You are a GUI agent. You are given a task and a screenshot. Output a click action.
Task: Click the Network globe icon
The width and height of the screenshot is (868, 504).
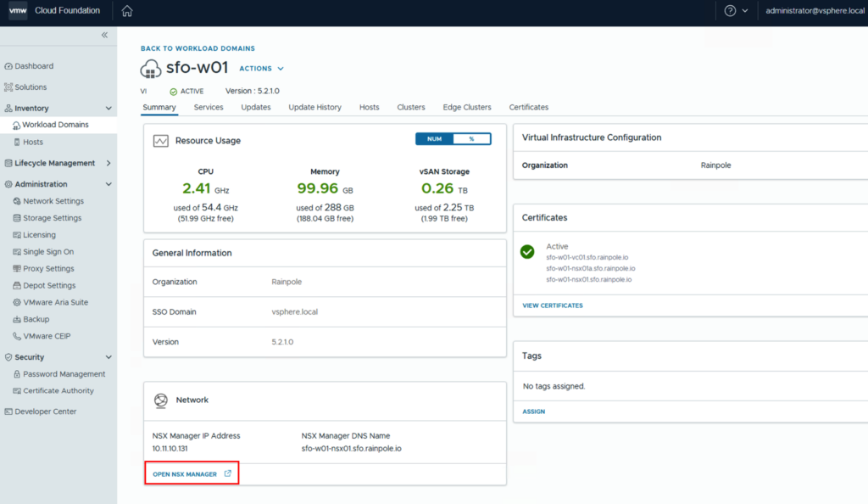click(160, 400)
